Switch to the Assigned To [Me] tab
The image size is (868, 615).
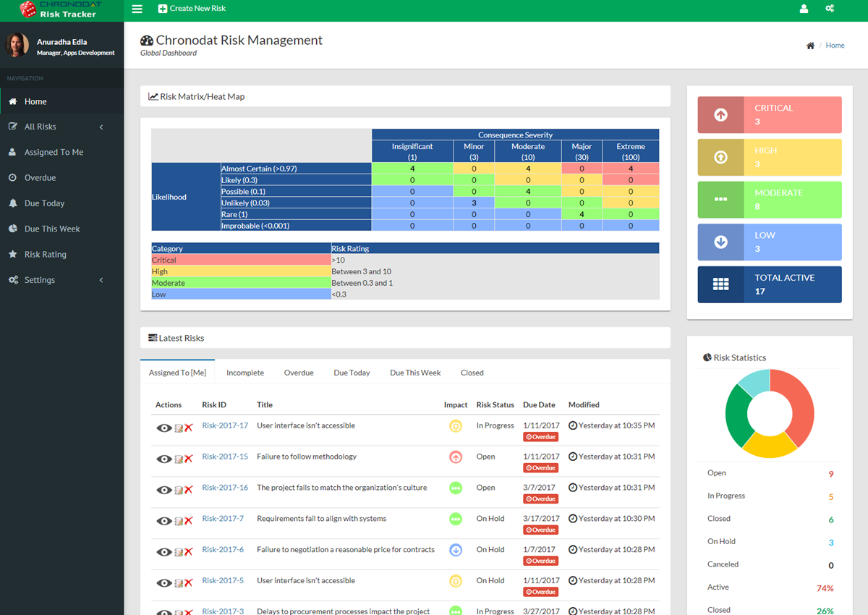(177, 373)
